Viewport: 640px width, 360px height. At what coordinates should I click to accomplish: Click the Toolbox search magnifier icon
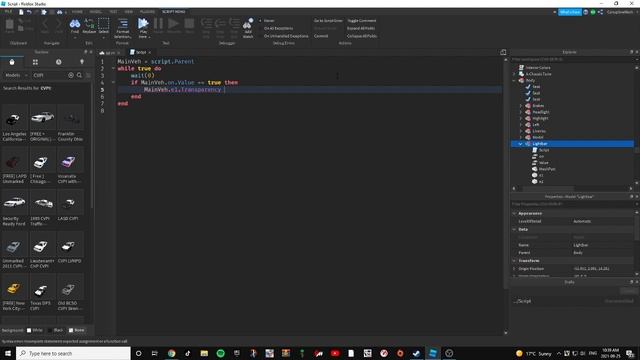click(79, 75)
